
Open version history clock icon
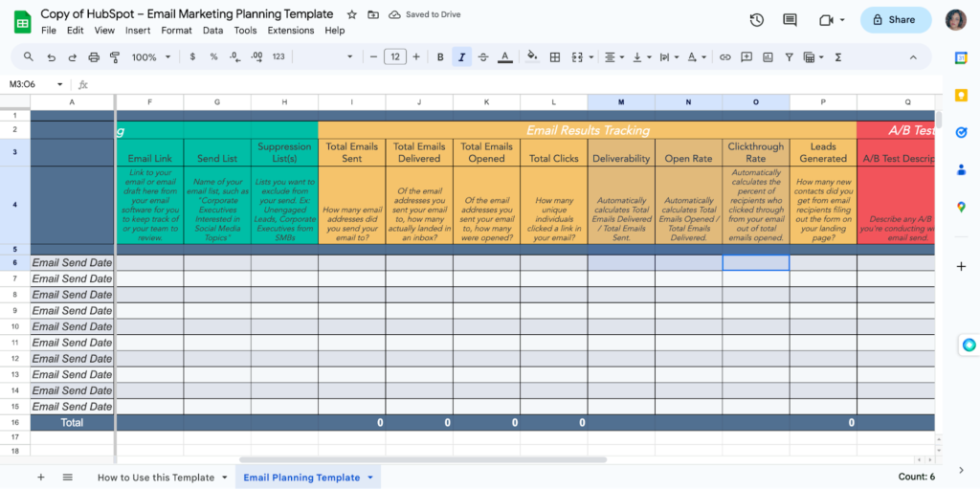coord(757,20)
